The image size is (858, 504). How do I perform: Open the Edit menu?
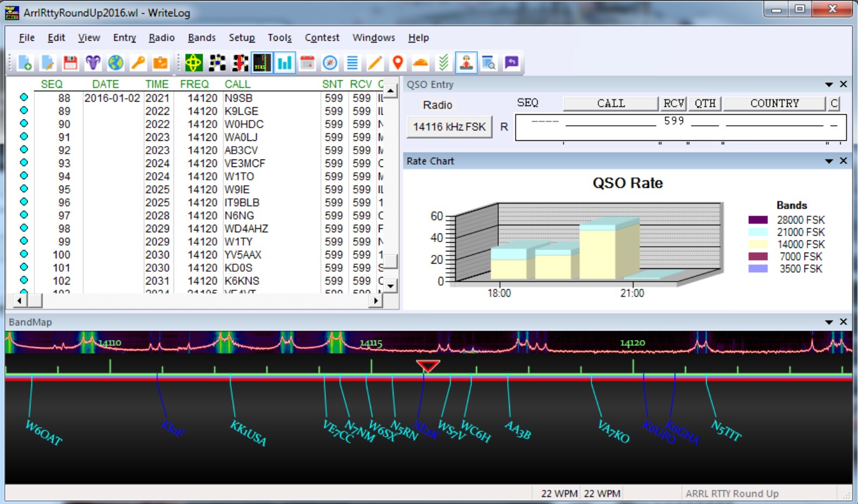56,38
